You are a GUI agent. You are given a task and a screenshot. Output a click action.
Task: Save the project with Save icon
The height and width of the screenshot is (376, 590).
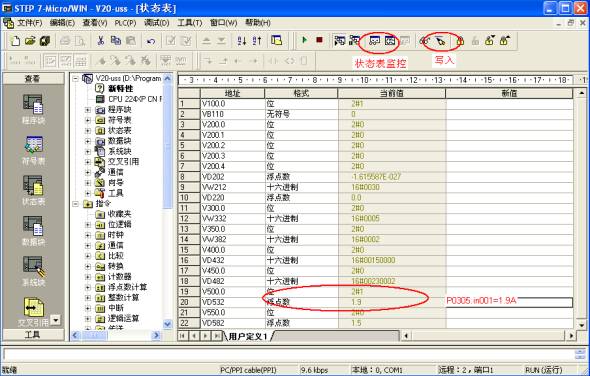pos(45,41)
